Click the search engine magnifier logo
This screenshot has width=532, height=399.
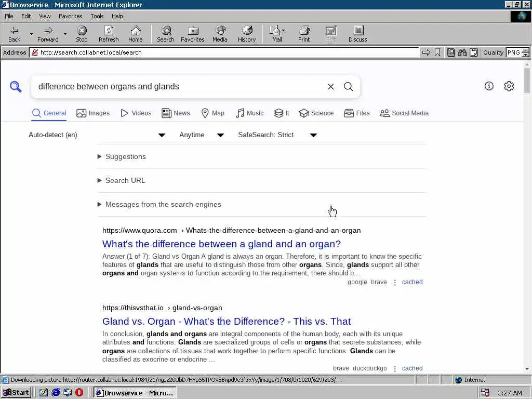(x=16, y=87)
